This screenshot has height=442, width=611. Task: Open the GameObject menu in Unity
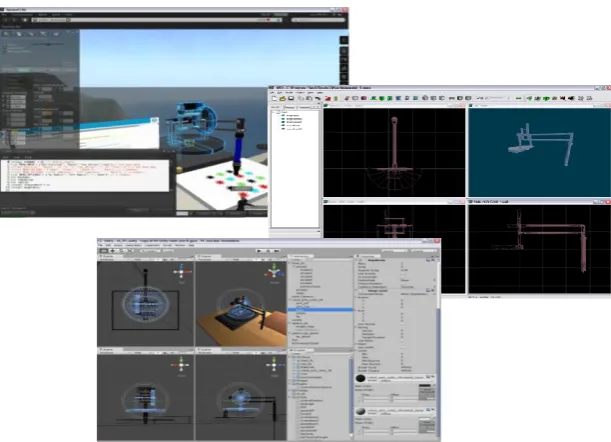click(x=133, y=245)
